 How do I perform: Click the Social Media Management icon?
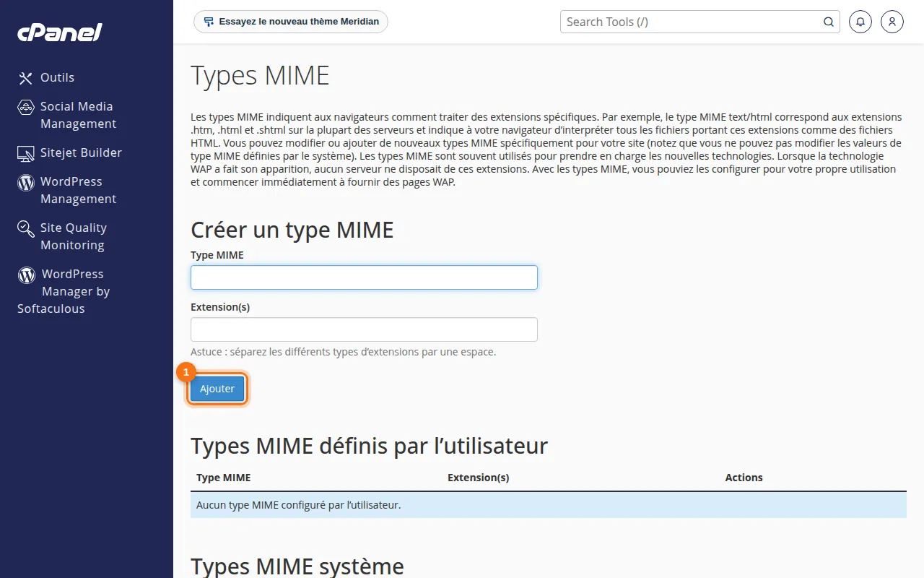pyautogui.click(x=26, y=107)
